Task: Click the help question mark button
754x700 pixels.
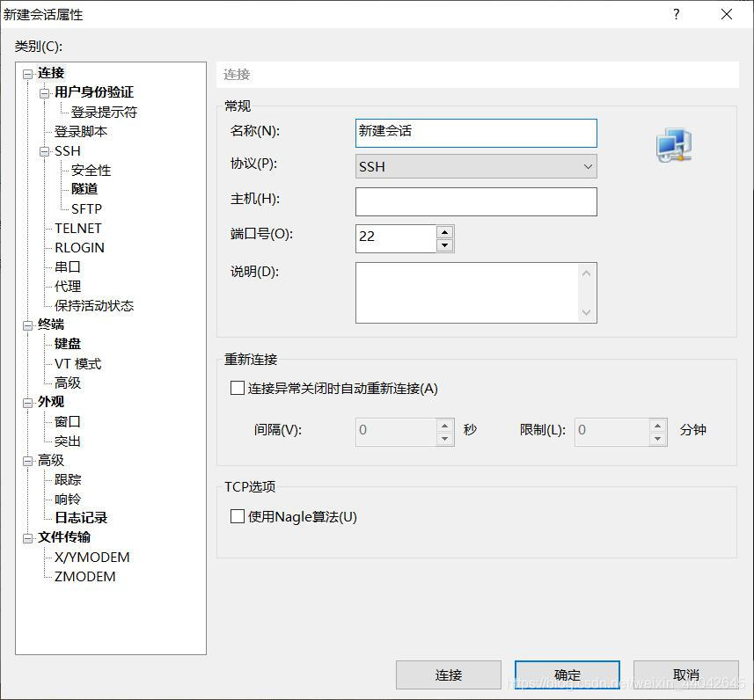Action: click(677, 14)
